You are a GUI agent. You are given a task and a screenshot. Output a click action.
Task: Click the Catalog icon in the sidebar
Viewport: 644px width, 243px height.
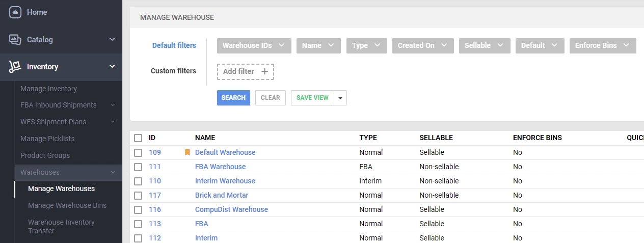click(x=15, y=40)
